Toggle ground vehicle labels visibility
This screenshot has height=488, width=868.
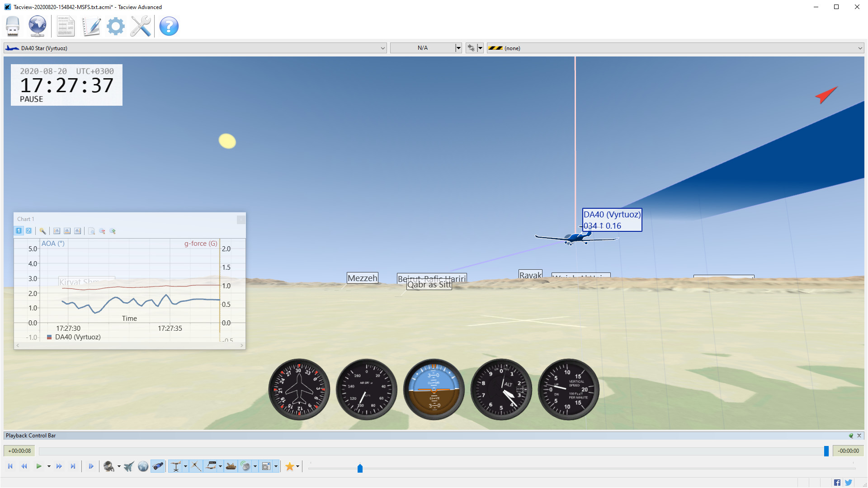click(x=231, y=466)
